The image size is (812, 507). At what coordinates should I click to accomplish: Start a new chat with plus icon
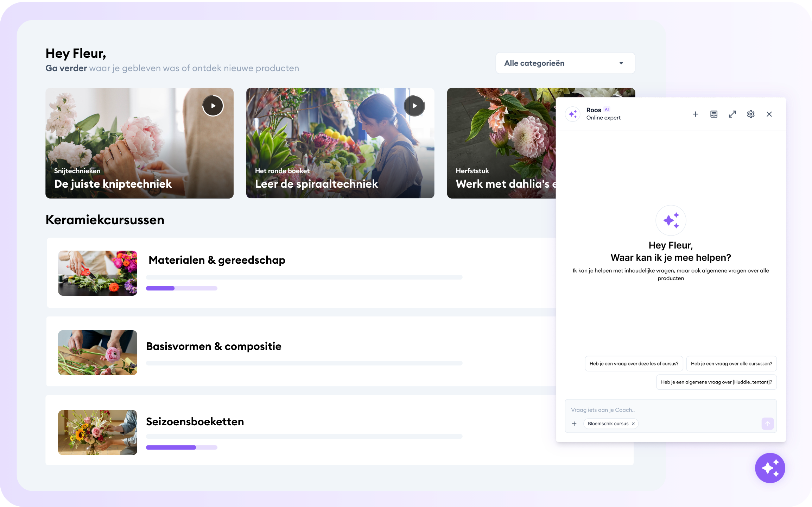tap(695, 114)
